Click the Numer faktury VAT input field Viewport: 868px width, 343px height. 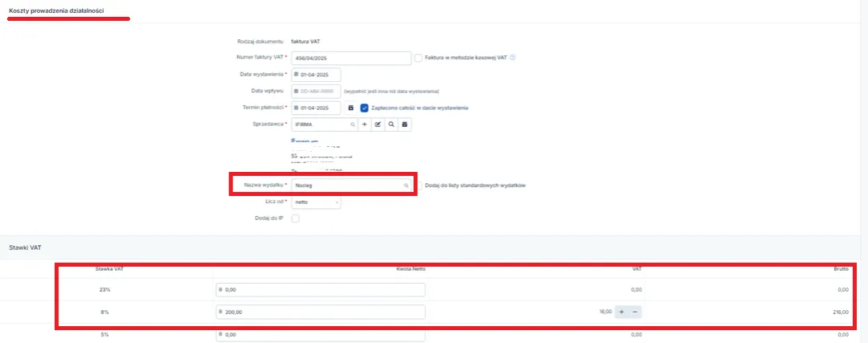click(x=351, y=58)
